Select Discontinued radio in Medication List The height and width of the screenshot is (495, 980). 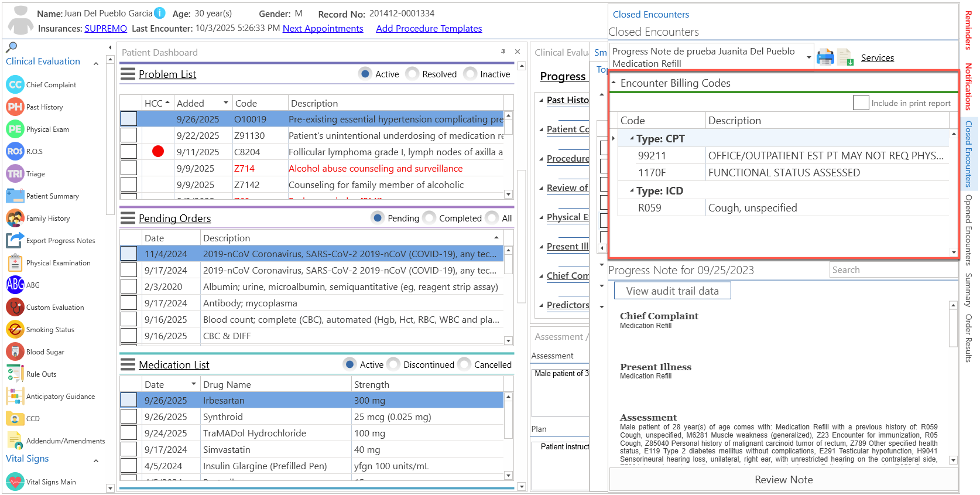[393, 364]
